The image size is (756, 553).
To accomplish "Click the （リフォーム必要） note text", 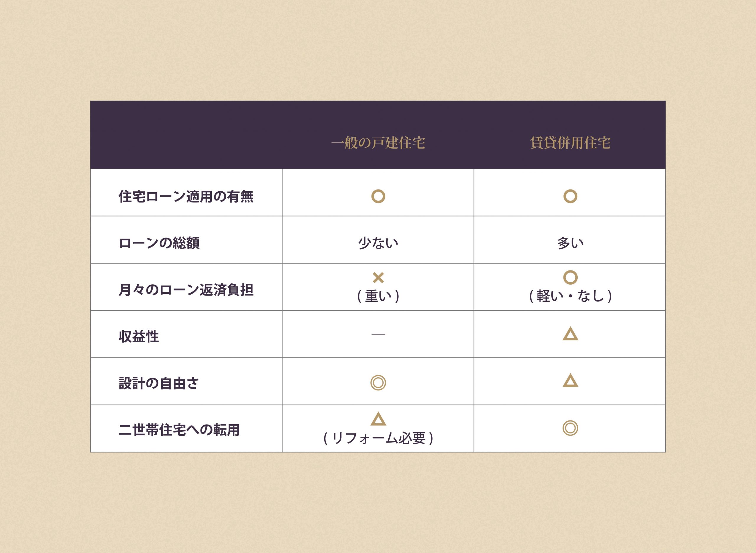I will (x=378, y=438).
